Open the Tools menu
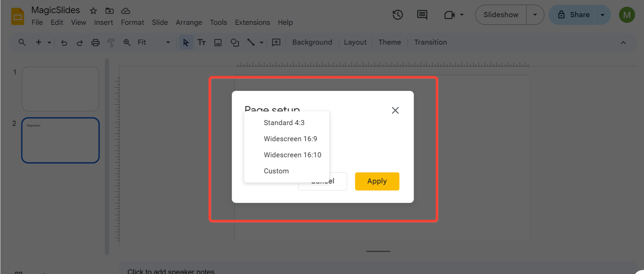644x274 pixels. pyautogui.click(x=218, y=22)
